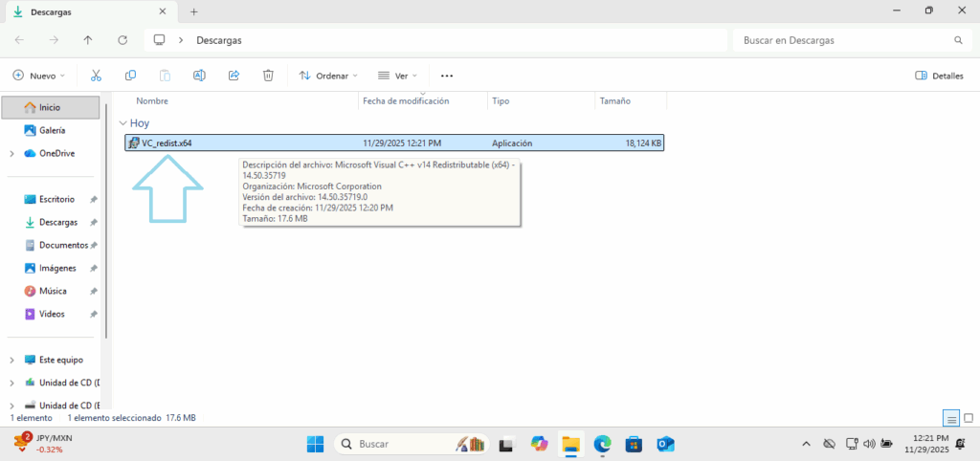Click the Paste clipboard icon
The width and height of the screenshot is (980, 461).
[x=165, y=76]
